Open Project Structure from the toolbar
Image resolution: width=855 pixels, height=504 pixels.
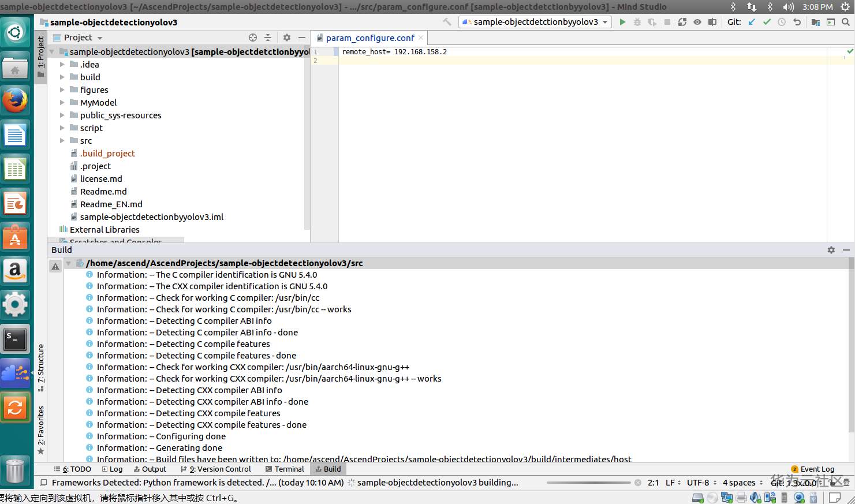(816, 22)
